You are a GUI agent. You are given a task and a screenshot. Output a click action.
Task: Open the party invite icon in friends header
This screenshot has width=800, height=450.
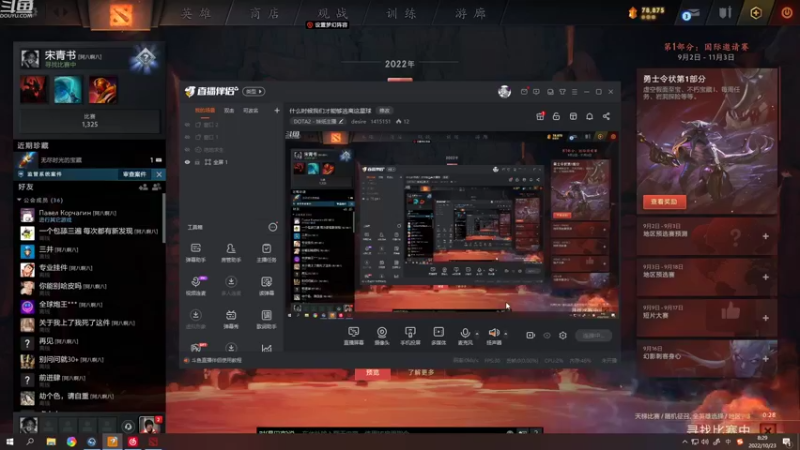pyautogui.click(x=157, y=187)
